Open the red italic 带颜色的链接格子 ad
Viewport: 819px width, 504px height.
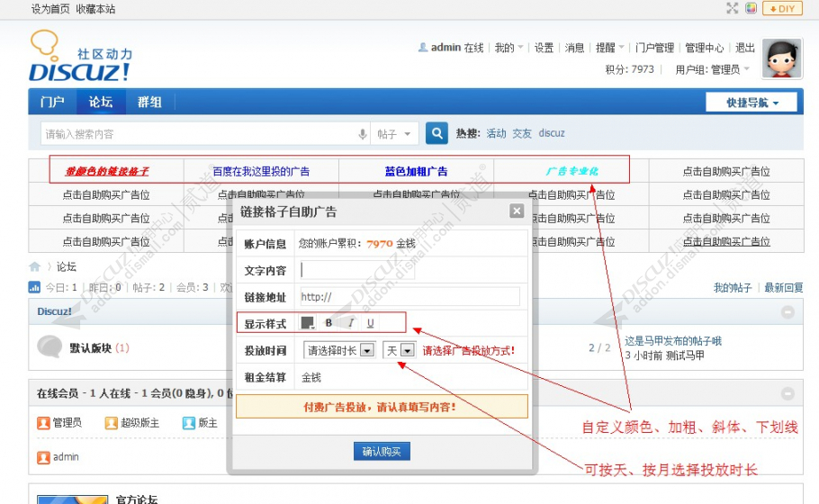106,171
